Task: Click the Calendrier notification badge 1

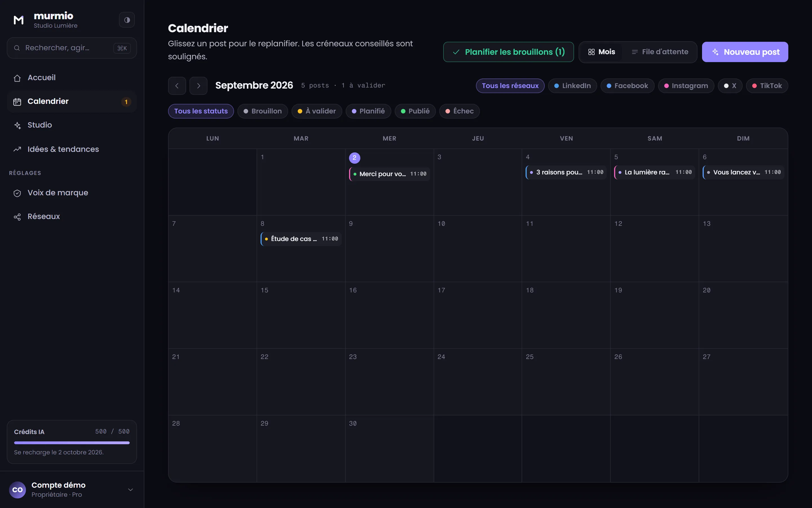Action: click(126, 102)
